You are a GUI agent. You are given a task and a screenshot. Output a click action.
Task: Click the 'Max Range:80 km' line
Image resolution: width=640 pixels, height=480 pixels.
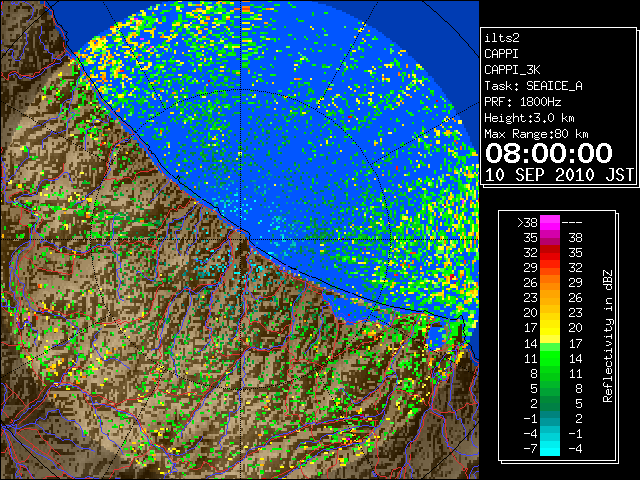[x=536, y=134]
